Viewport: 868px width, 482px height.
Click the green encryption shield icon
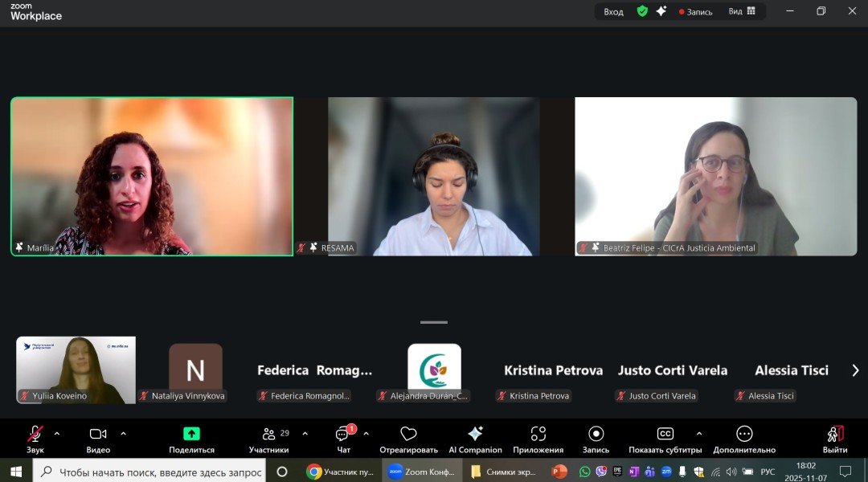click(x=642, y=11)
